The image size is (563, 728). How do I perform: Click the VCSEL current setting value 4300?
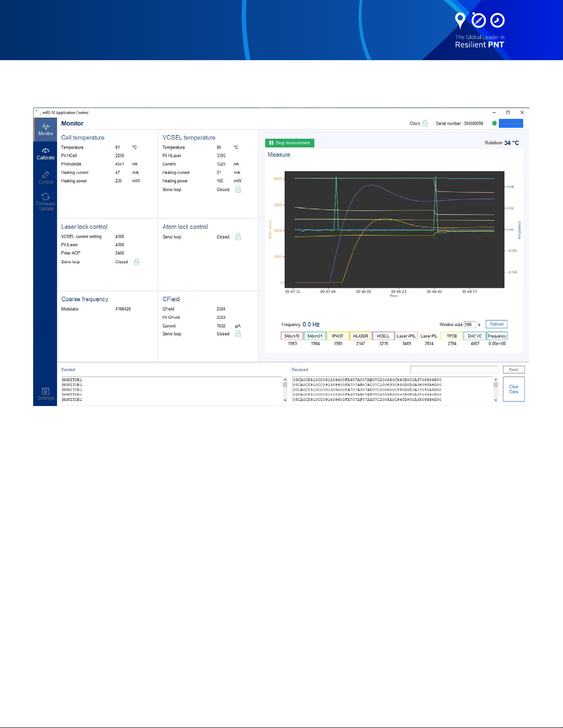119,237
